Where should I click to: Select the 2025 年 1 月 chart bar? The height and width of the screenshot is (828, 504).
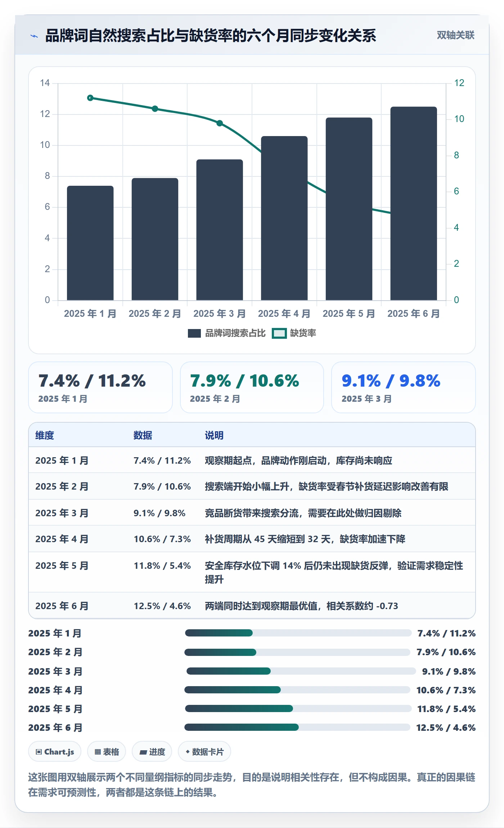90,243
